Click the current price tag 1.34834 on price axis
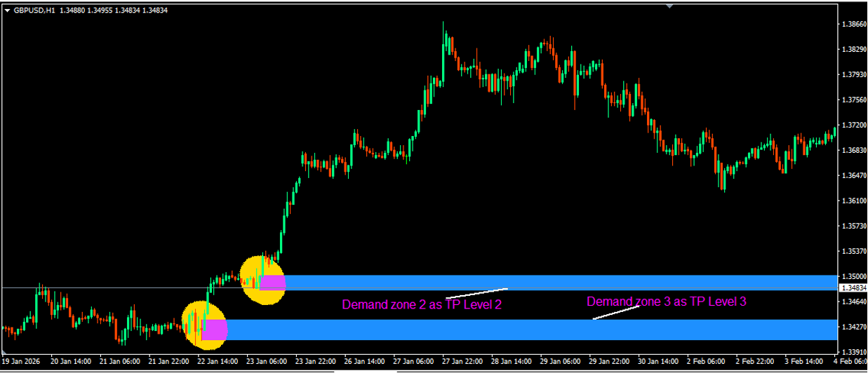868x373 pixels. [x=853, y=288]
